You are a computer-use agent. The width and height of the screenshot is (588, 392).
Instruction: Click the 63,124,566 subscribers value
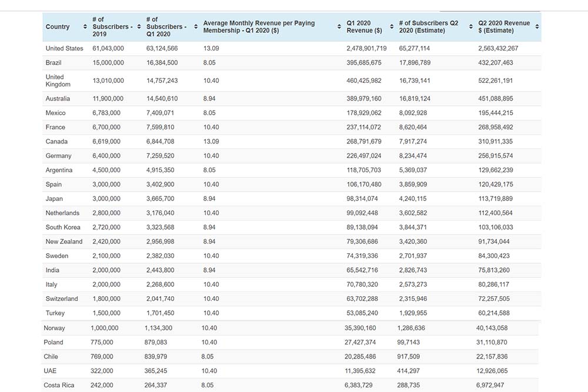click(162, 48)
